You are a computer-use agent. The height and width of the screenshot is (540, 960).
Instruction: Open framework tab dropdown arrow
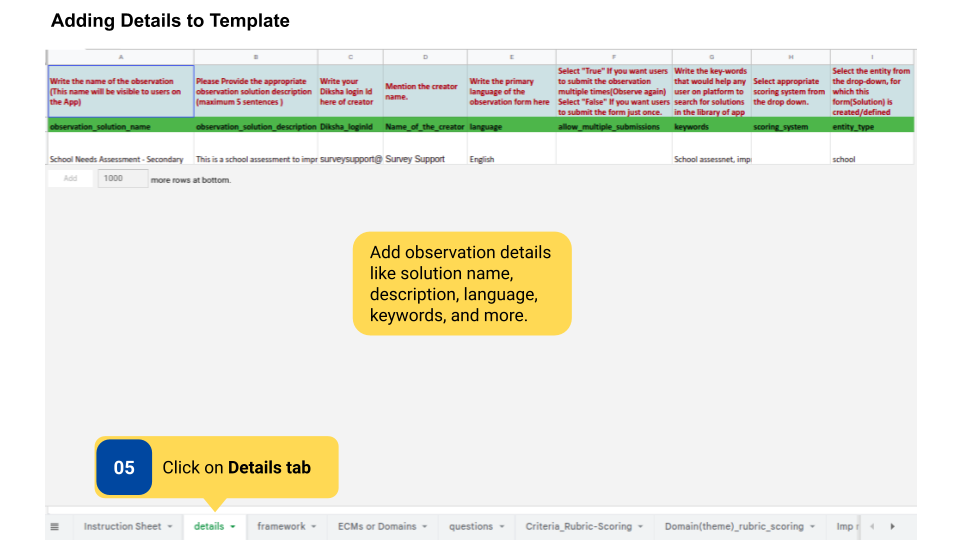click(314, 526)
